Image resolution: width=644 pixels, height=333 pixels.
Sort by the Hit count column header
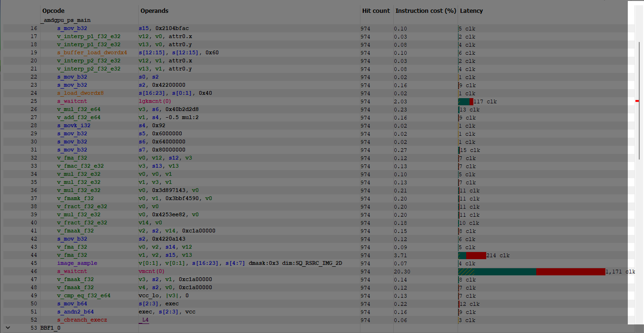coord(376,10)
